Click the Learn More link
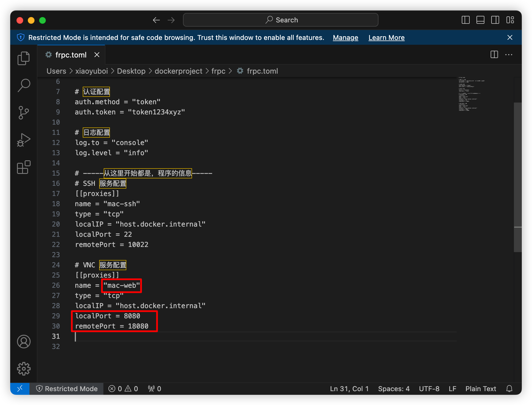Image resolution: width=532 pixels, height=405 pixels. pyautogui.click(x=386, y=38)
